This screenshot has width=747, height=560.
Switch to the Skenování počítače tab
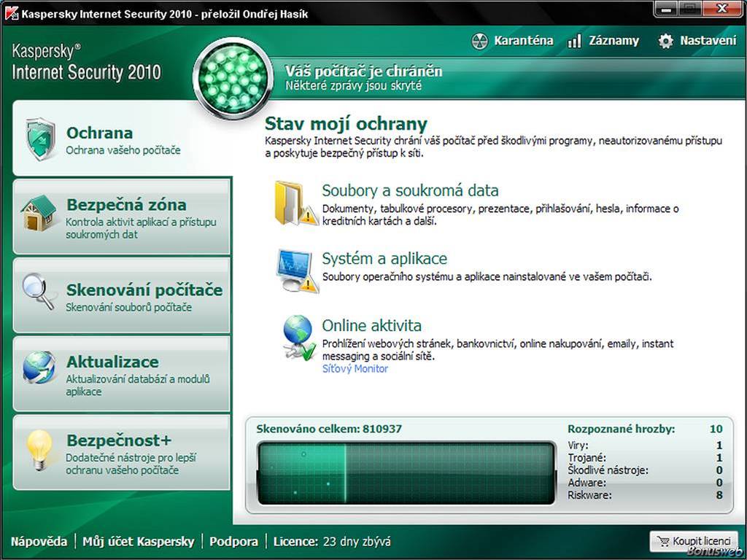pyautogui.click(x=144, y=295)
